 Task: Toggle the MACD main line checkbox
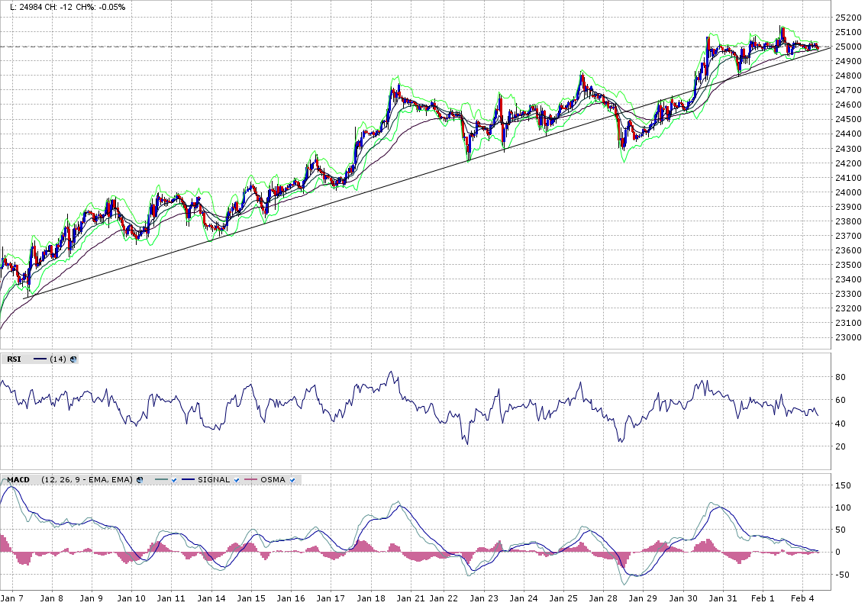tap(174, 480)
